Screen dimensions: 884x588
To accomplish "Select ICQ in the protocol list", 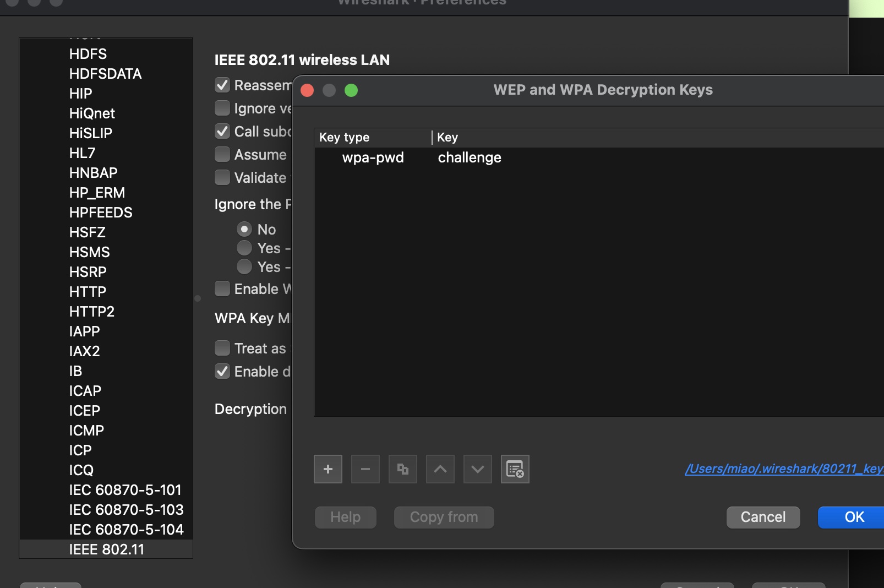I will [81, 470].
